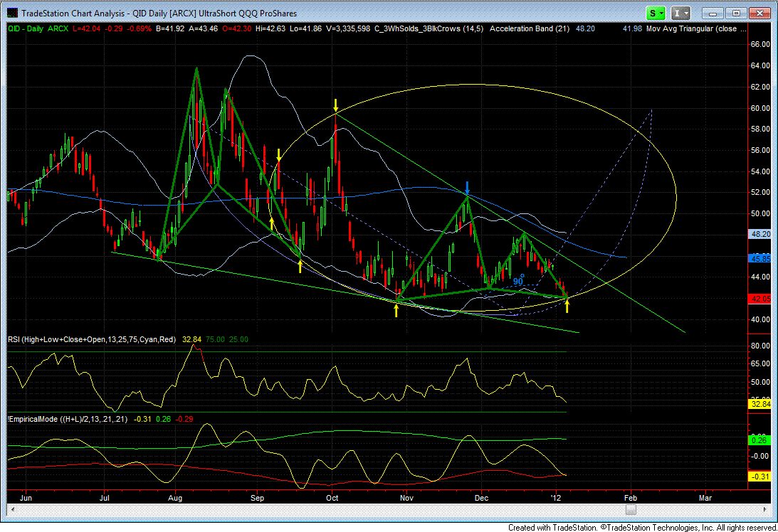Maximize the chart analysis window
Screen dimensions: 778x532
click(x=736, y=14)
